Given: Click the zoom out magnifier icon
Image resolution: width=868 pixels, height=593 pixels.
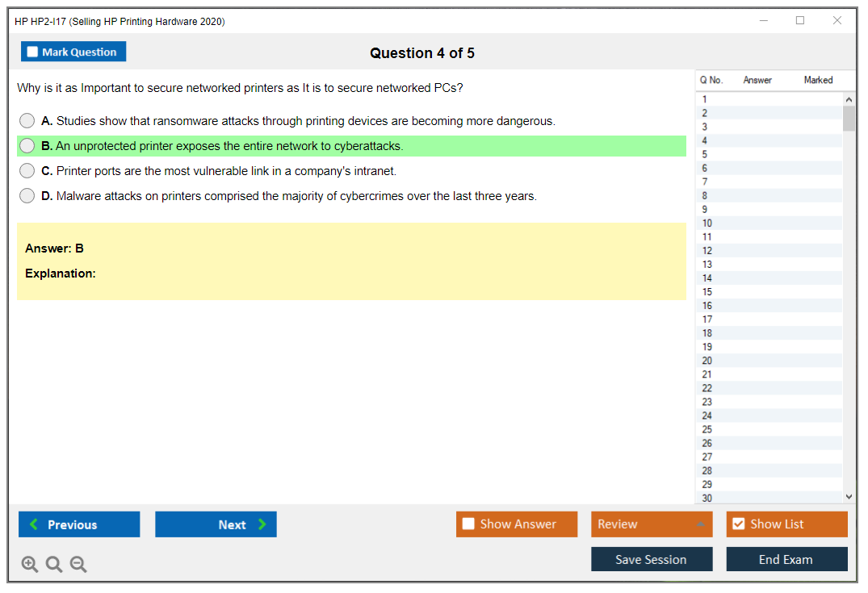Looking at the screenshot, I should [78, 565].
